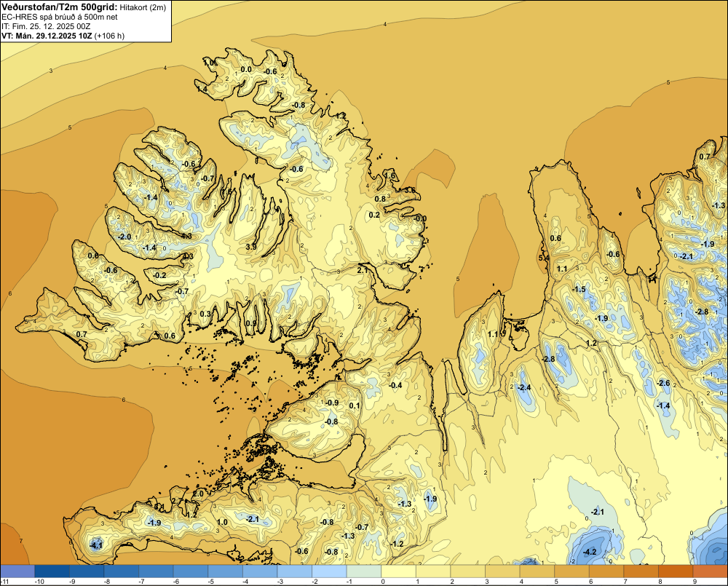The width and height of the screenshot is (728, 586).
Task: Click the temperature value "0.2"
Action: click(374, 215)
